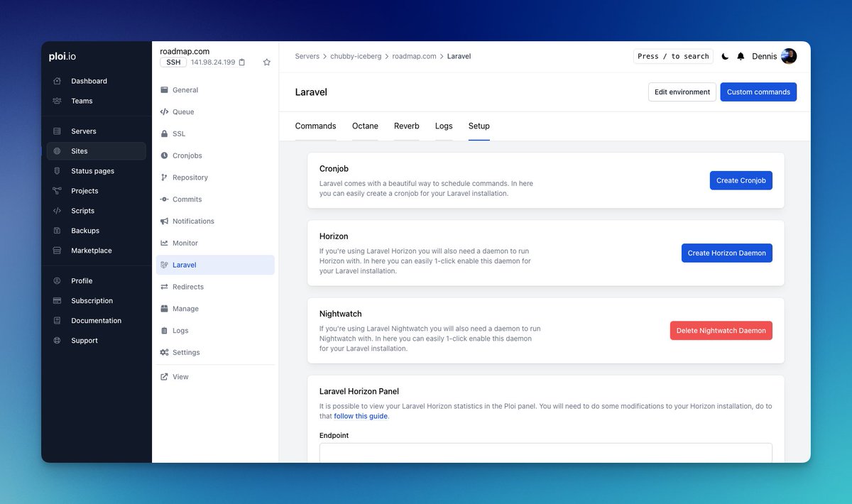Click the Commits icon in site menu
Image resolution: width=852 pixels, height=504 pixels.
165,199
